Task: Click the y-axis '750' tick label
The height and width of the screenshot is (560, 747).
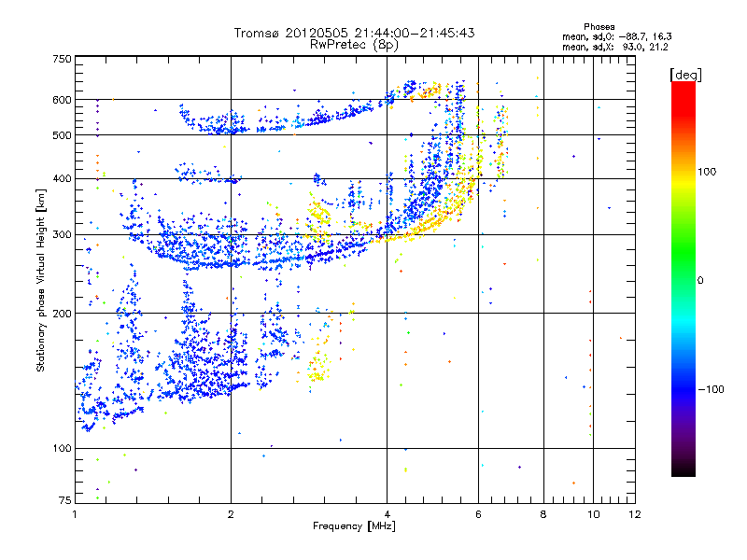Action: tap(62, 59)
